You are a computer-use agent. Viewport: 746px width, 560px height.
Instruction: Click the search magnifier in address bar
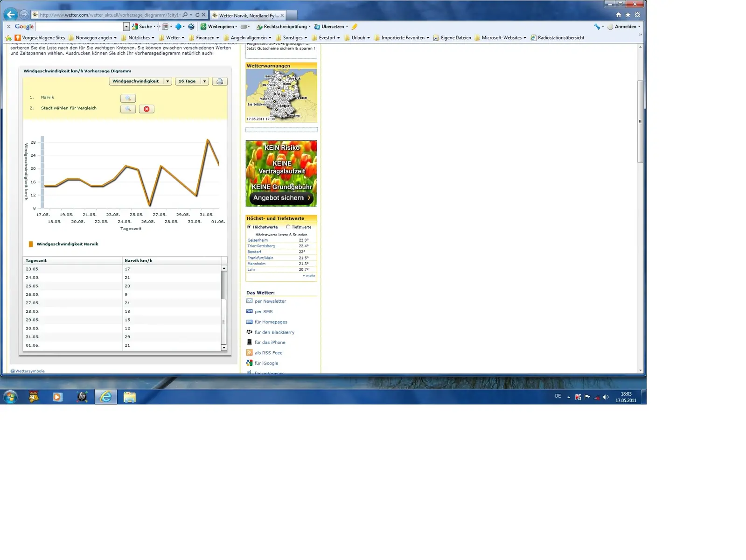tap(185, 15)
